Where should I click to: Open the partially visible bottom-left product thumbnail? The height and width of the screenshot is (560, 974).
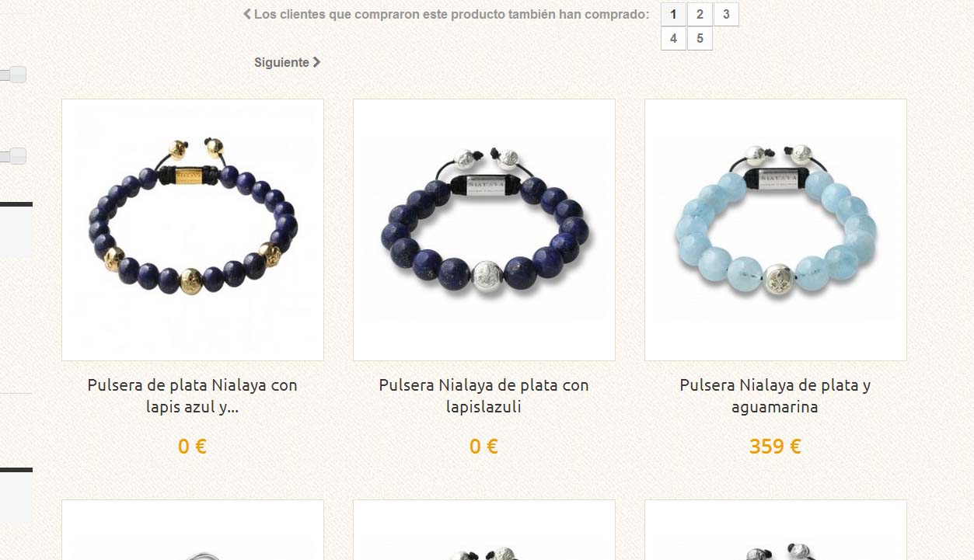tap(193, 530)
